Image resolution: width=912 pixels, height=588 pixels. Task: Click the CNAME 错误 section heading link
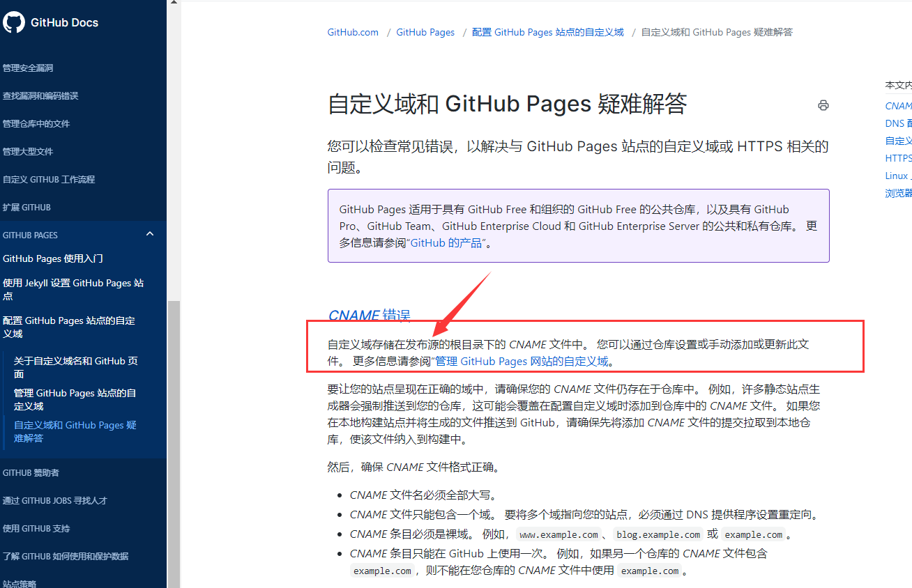(x=369, y=316)
